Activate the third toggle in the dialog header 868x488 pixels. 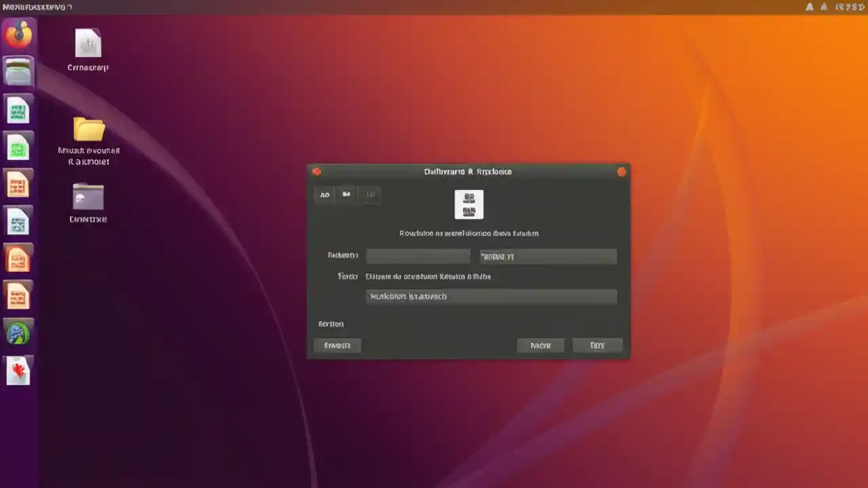(x=370, y=195)
